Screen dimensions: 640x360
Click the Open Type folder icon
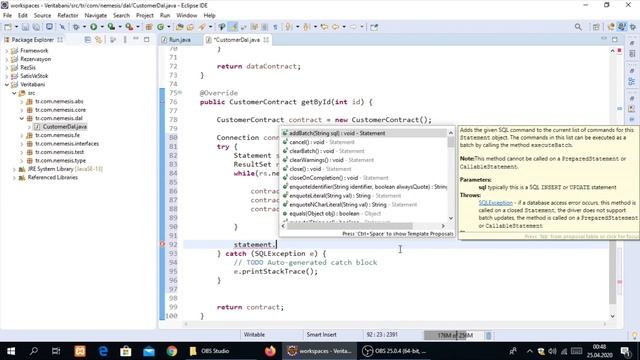180,27
